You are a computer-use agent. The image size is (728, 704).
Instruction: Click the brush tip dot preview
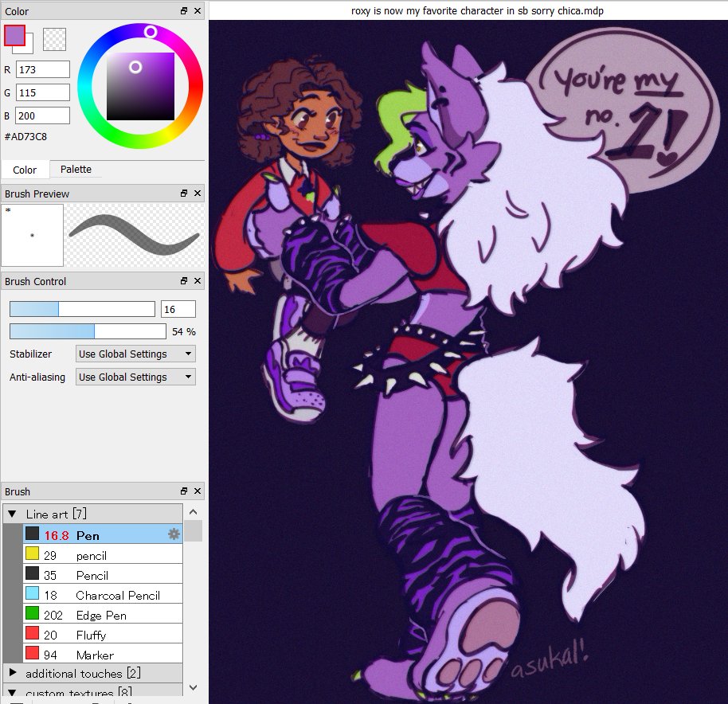point(32,235)
